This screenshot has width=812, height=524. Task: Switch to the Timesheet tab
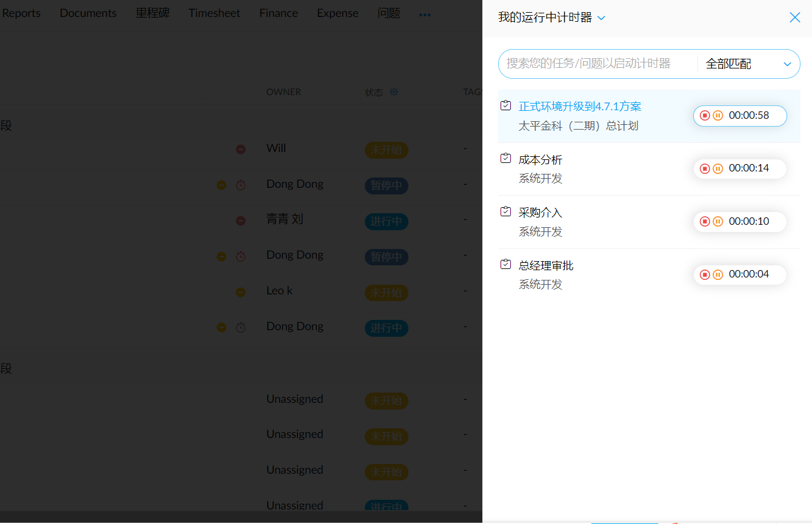coord(214,13)
